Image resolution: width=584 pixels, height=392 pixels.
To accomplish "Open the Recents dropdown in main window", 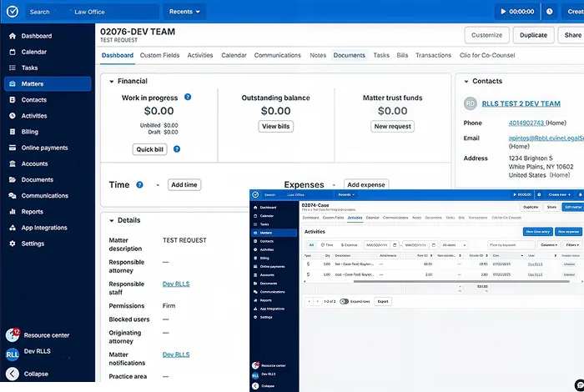I will tap(184, 12).
